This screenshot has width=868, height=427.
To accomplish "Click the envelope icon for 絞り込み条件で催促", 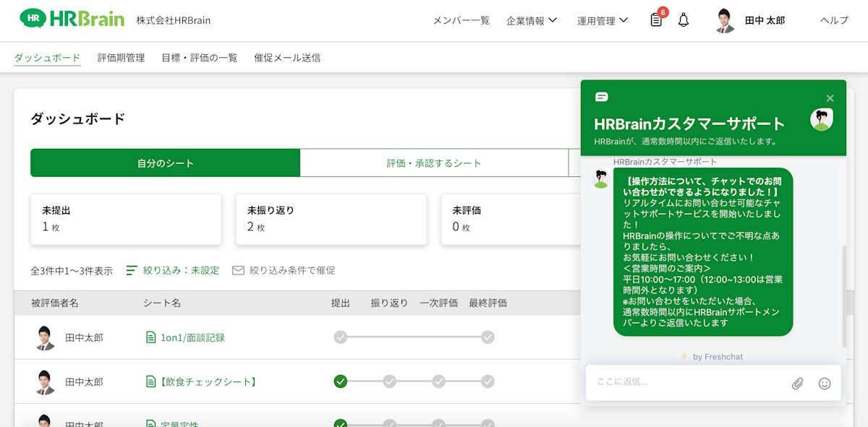I will [x=238, y=270].
